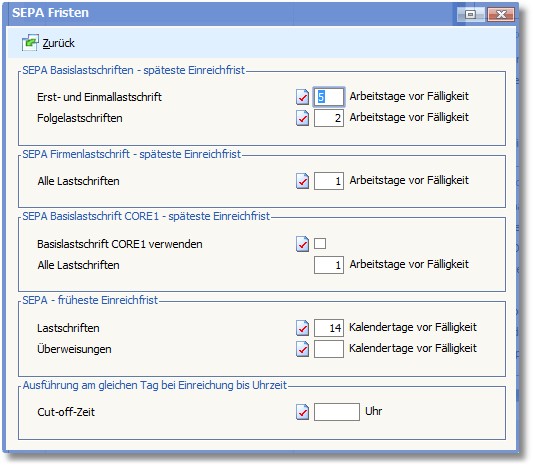This screenshot has width=533, height=467.
Task: Click note icon beside Überweisungen
Action: 302,349
